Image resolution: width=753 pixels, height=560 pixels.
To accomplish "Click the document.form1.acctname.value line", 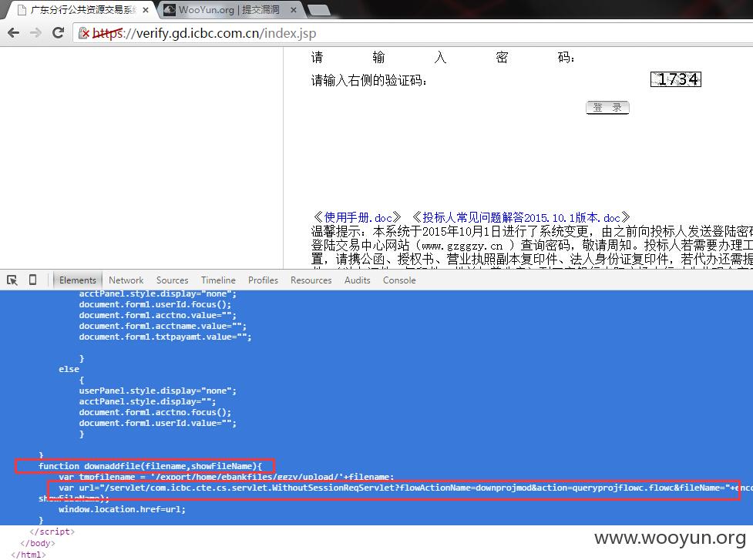I will coord(163,326).
